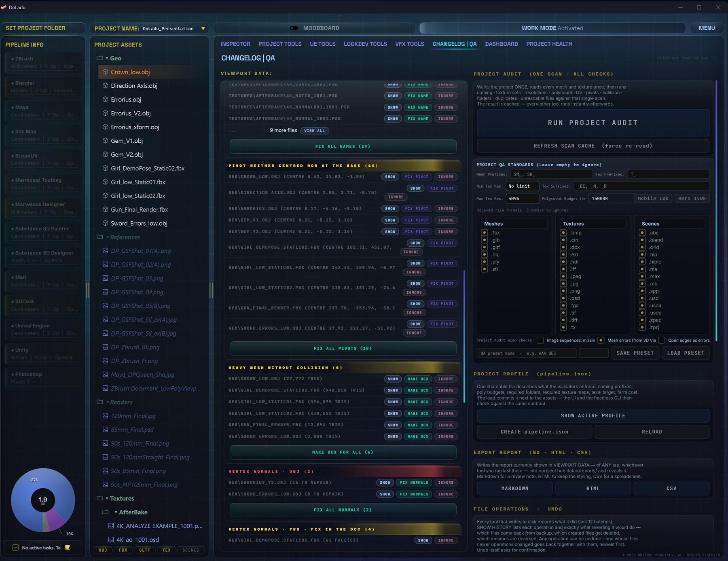Collapse the Geo folder tree
The height and width of the screenshot is (561, 728).
click(x=107, y=58)
